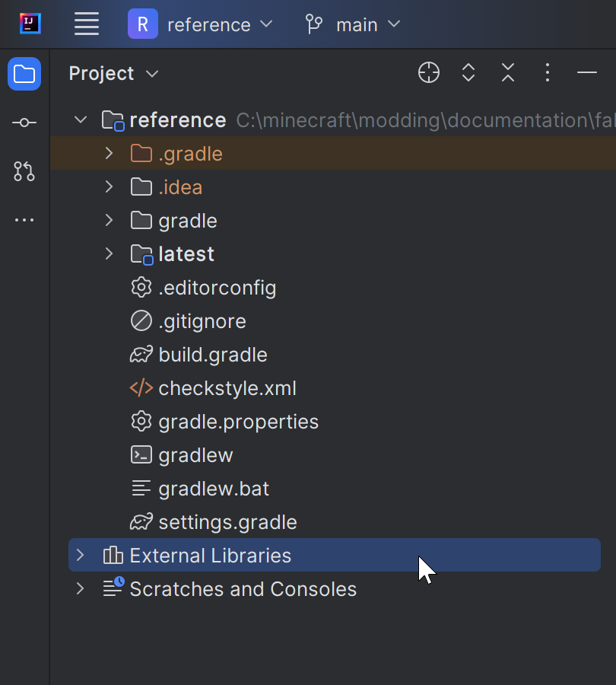Click Collapse All icon in Project panel

[x=508, y=73]
